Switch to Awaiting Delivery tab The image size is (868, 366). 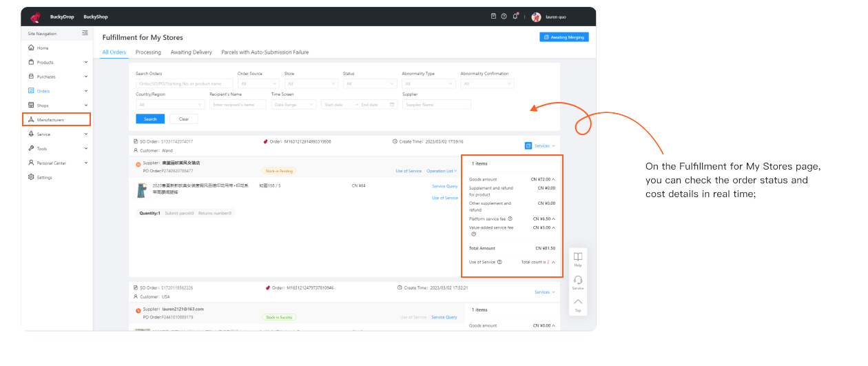point(192,52)
